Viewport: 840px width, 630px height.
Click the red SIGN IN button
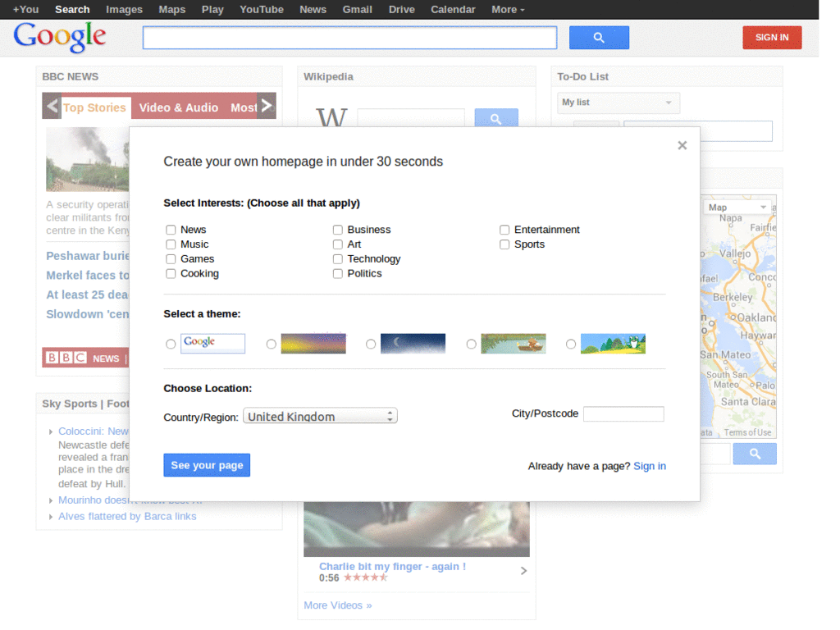pos(772,38)
